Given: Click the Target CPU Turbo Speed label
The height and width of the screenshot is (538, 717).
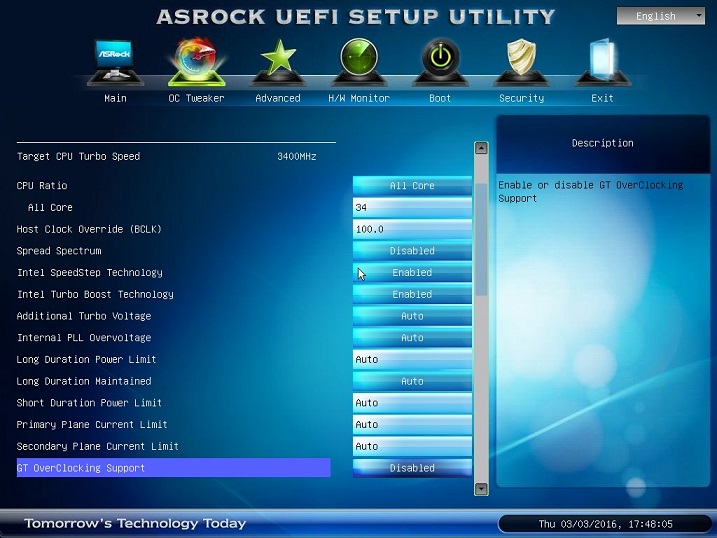Looking at the screenshot, I should click(78, 156).
